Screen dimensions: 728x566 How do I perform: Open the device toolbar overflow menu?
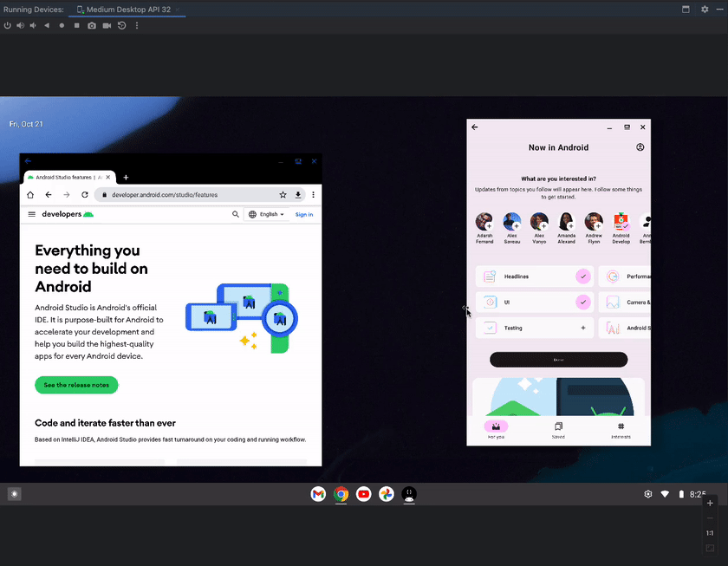(136, 26)
